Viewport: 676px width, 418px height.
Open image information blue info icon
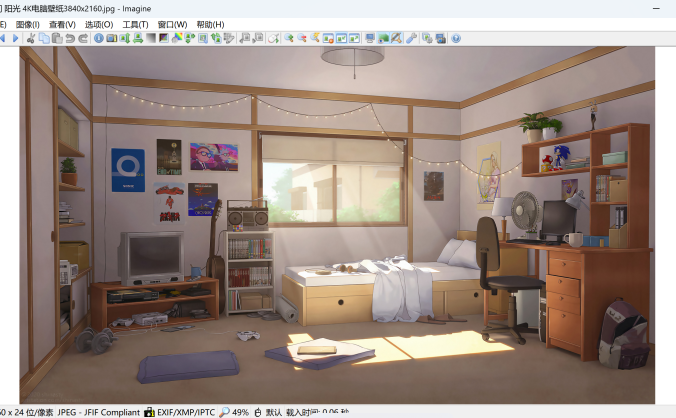[x=99, y=38]
